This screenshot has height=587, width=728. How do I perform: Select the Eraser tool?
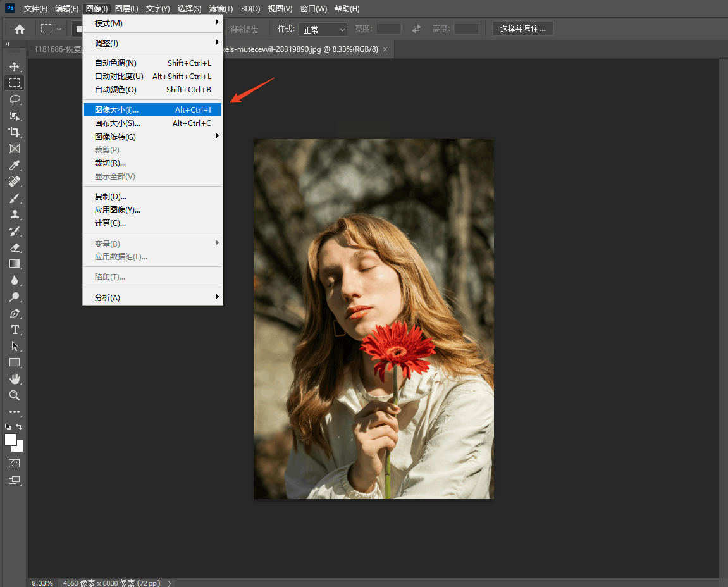click(15, 248)
